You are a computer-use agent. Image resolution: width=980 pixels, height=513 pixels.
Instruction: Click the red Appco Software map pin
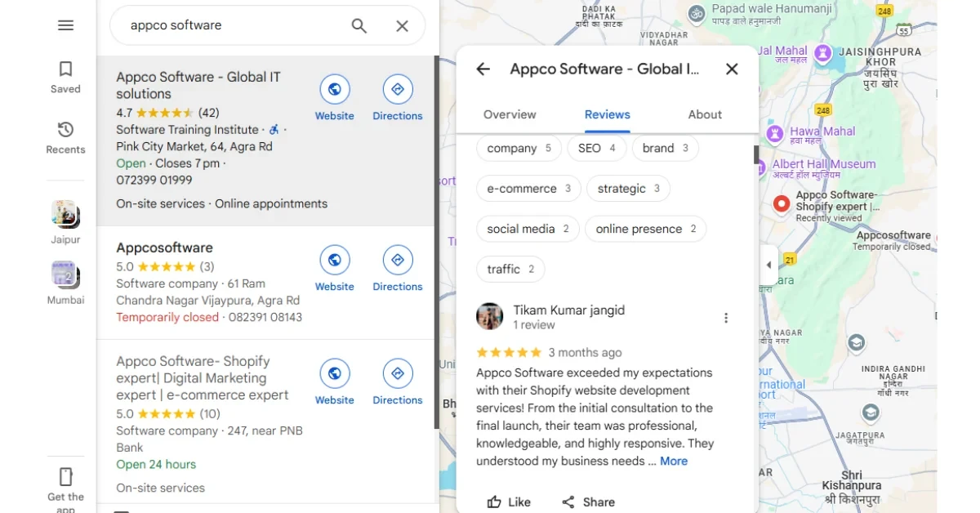coord(782,203)
